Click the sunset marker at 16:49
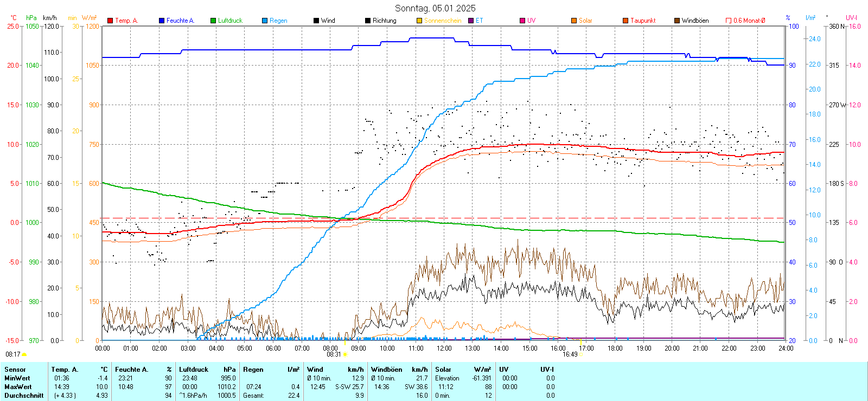Viewport: 868px width, 401px height. click(580, 354)
